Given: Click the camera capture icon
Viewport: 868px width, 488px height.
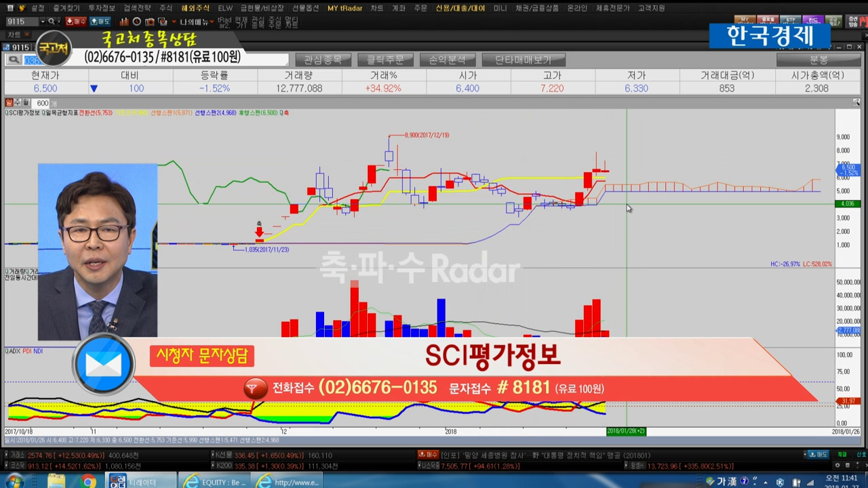Looking at the screenshot, I should [150, 22].
